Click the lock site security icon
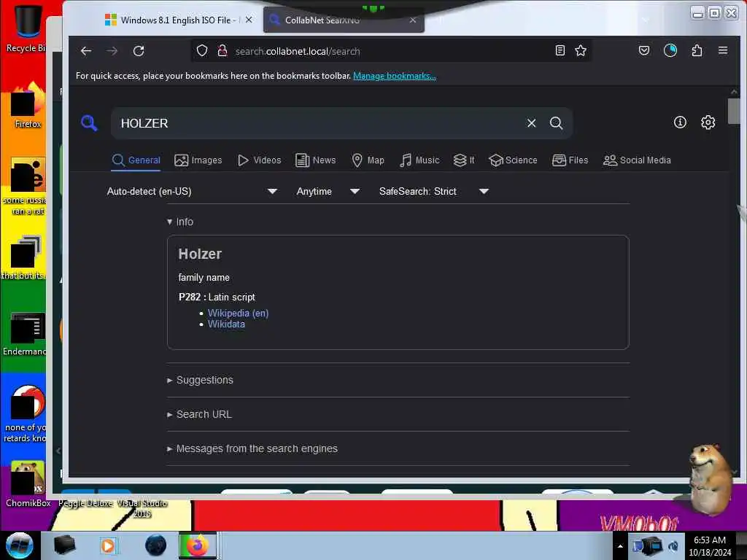Screen dimensions: 747x560 pyautogui.click(x=222, y=50)
